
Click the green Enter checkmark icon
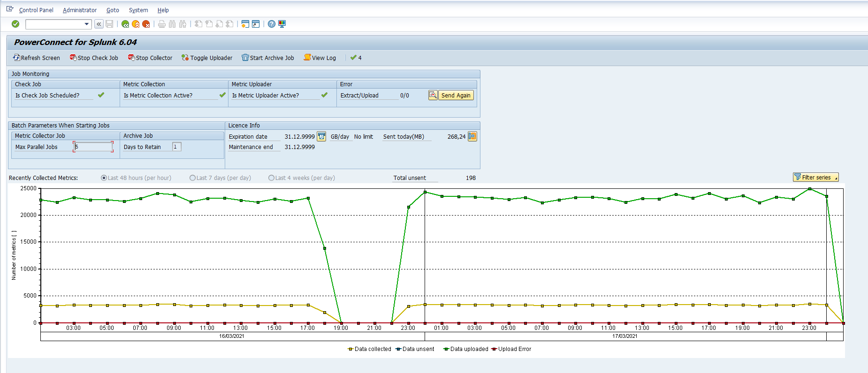(x=15, y=24)
